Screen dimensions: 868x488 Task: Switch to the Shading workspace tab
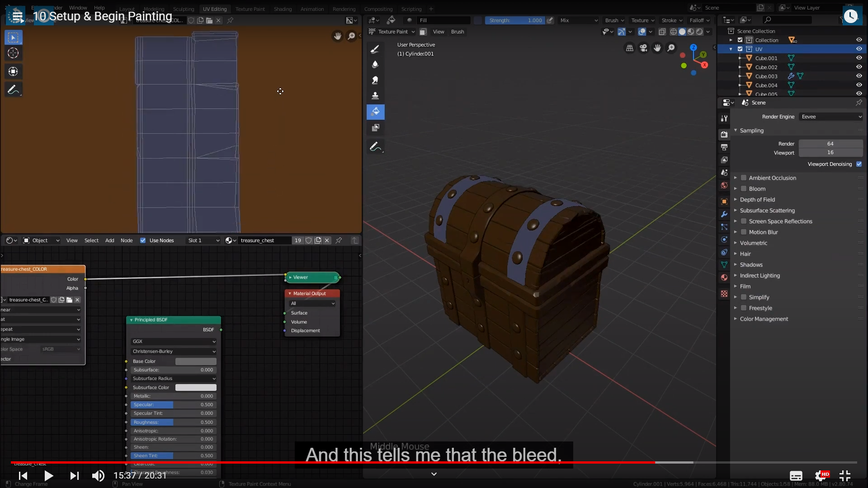[x=283, y=9]
